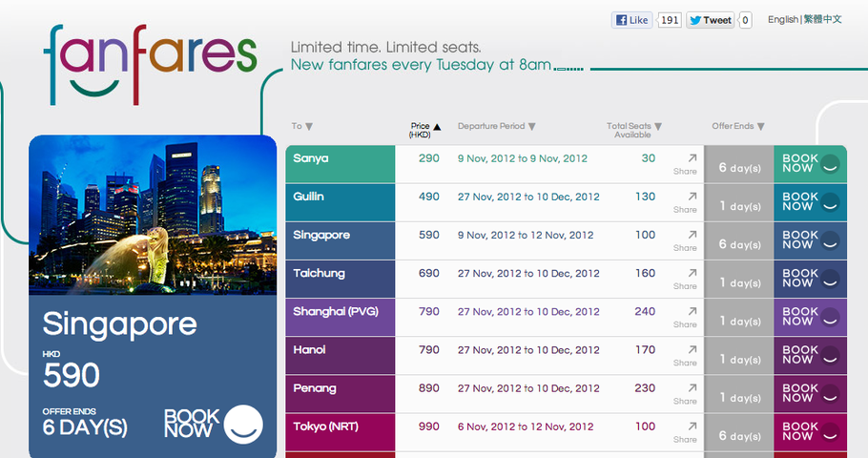Book now the Penang fare
Viewport: 868px width, 458px height.
[811, 394]
